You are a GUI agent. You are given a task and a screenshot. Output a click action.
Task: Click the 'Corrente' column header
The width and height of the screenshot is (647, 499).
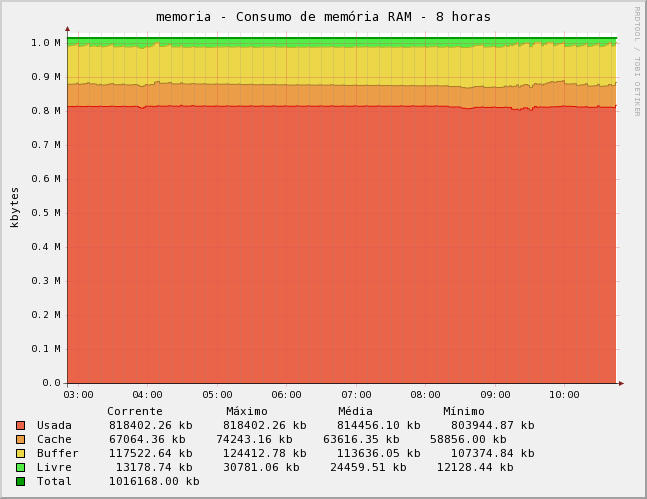pyautogui.click(x=135, y=411)
